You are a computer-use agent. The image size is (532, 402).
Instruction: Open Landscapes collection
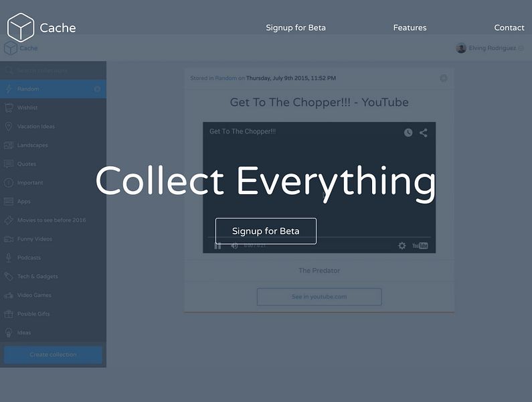[53, 145]
